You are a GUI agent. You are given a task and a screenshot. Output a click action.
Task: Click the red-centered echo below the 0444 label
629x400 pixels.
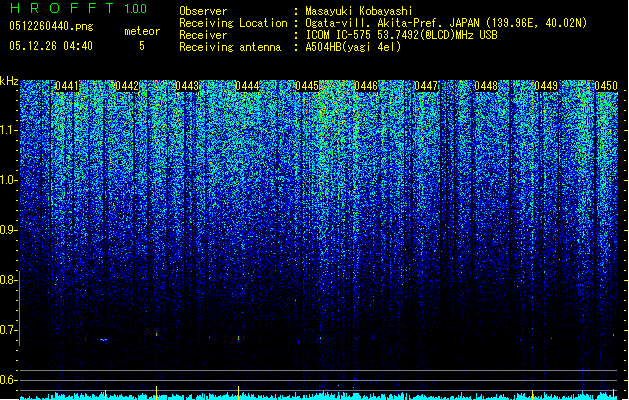239,338
